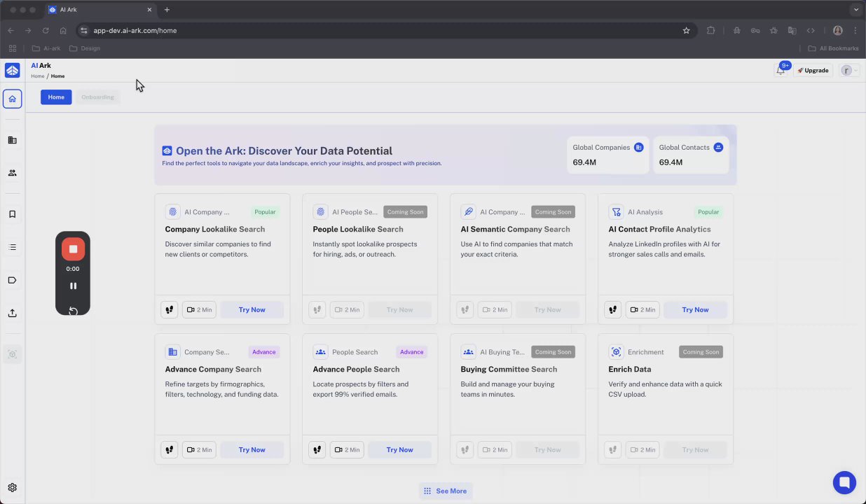Restart the recording with the undo arrow

pyautogui.click(x=73, y=311)
